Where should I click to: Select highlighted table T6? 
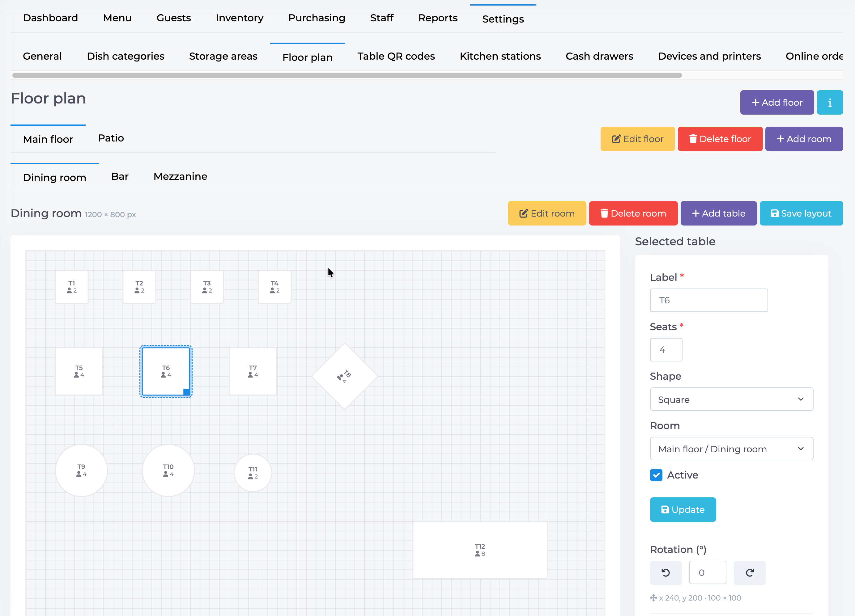click(x=166, y=371)
